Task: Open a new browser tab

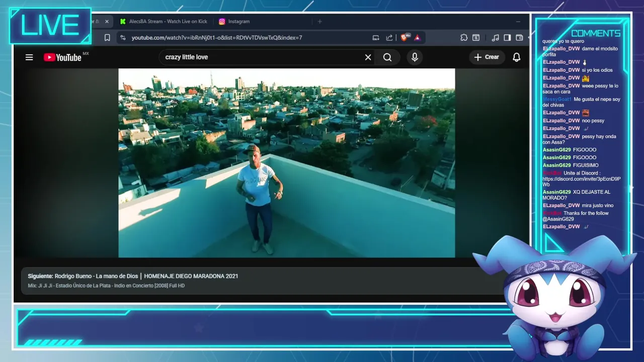Action: [319, 22]
